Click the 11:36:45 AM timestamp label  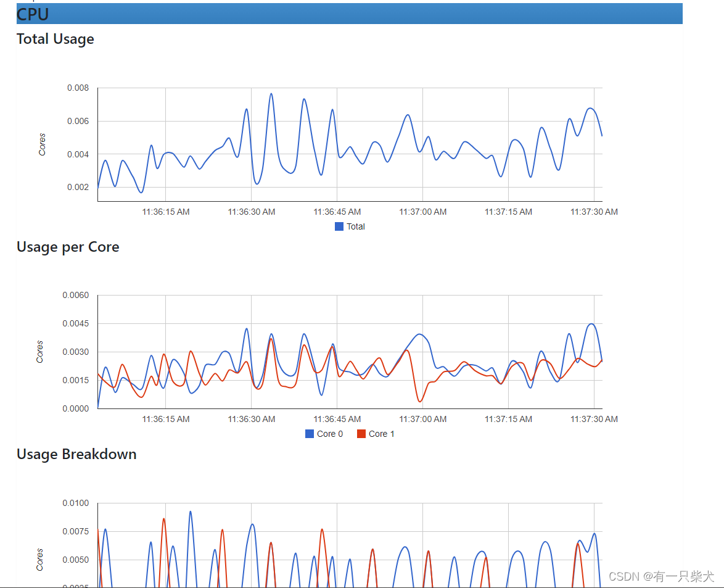pyautogui.click(x=337, y=212)
